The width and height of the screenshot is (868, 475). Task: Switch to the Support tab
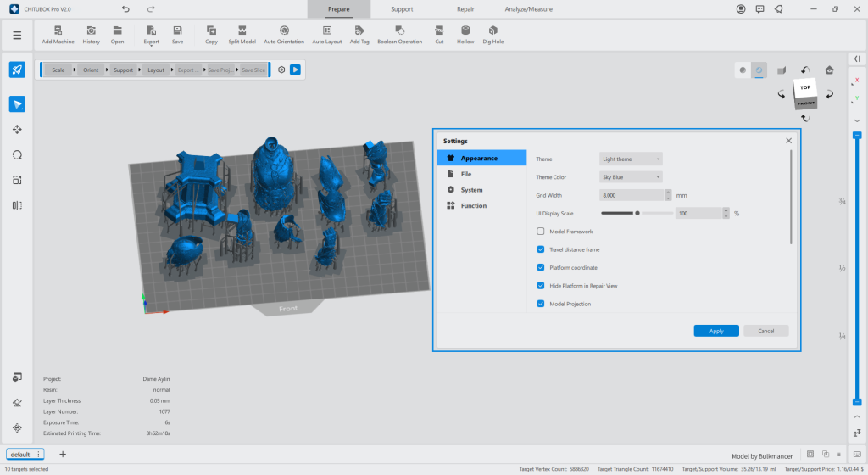[x=402, y=9]
